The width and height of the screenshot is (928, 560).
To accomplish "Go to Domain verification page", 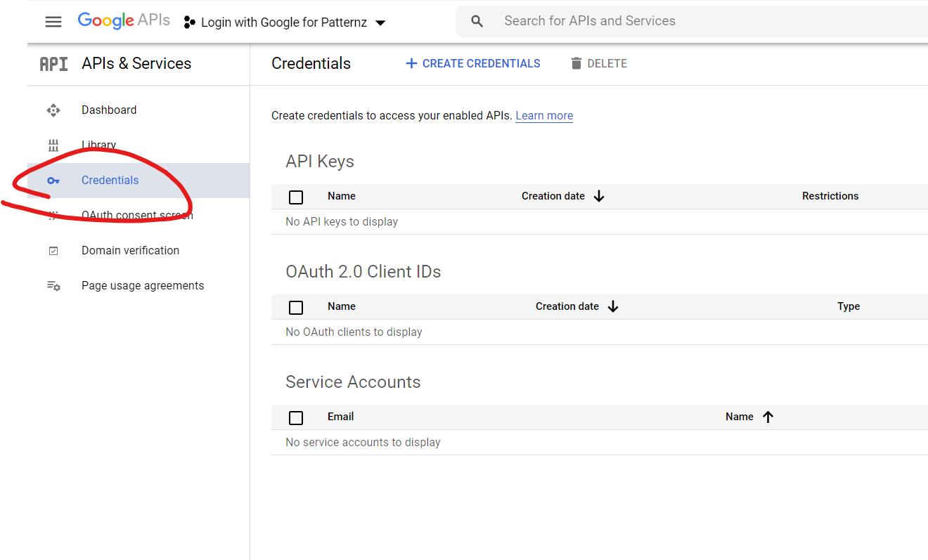I will click(130, 251).
